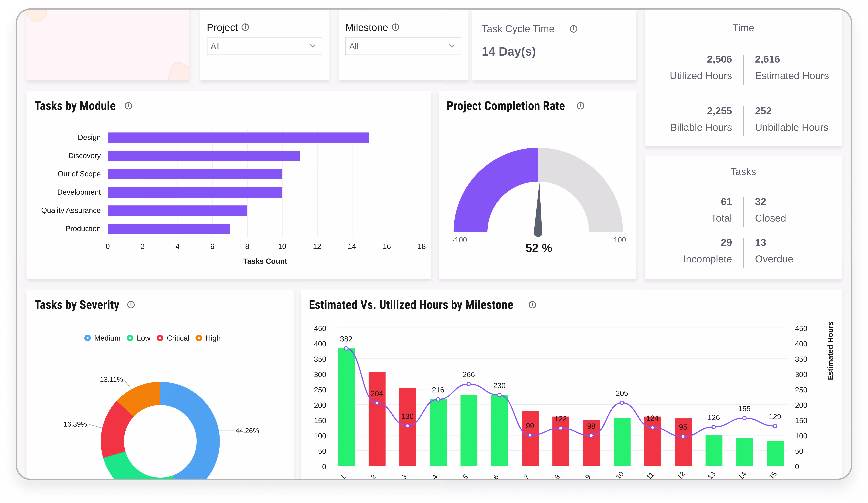Click the 61 Total tasks value
Viewport: 868px width, 503px height.
pos(726,202)
